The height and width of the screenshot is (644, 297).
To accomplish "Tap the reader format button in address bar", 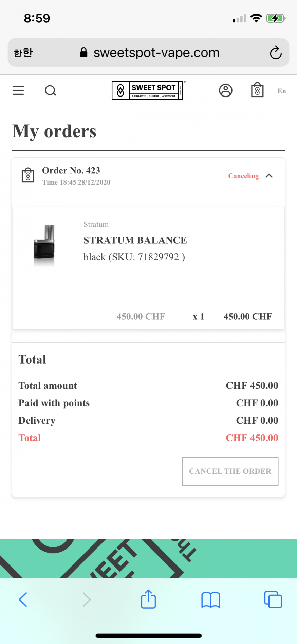I will click(x=23, y=53).
